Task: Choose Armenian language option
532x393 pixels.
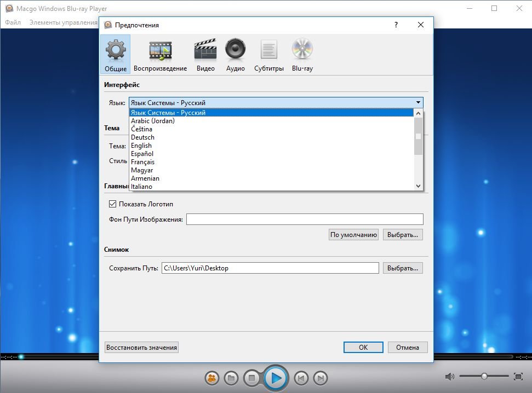Action: [x=271, y=178]
